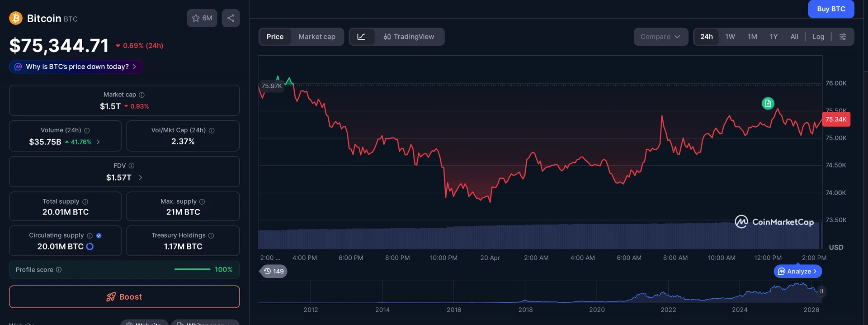Open the share icon button
The height and width of the screenshot is (325, 868).
pyautogui.click(x=231, y=18)
